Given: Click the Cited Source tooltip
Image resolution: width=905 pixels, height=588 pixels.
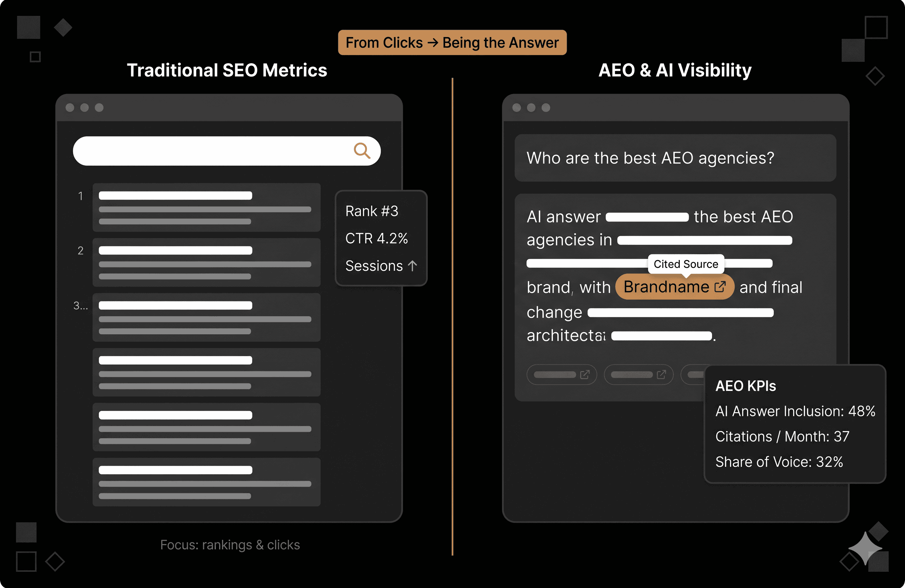Looking at the screenshot, I should 686,264.
